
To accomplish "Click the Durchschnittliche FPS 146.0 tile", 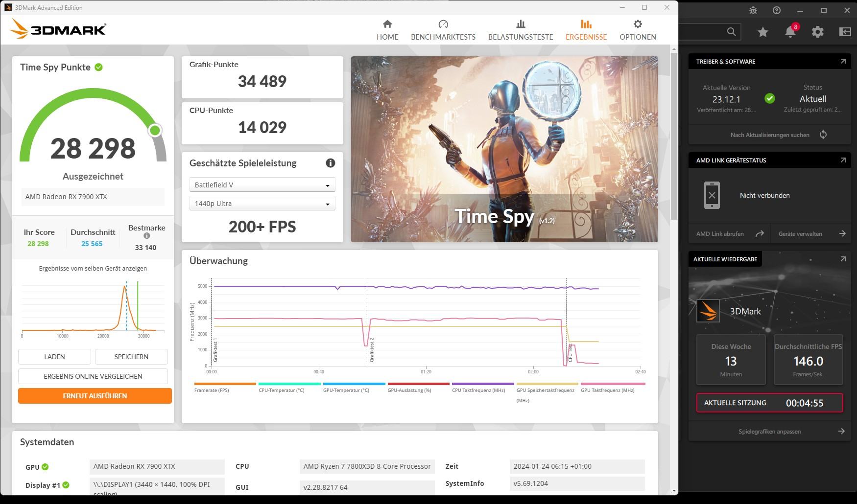I will (809, 360).
